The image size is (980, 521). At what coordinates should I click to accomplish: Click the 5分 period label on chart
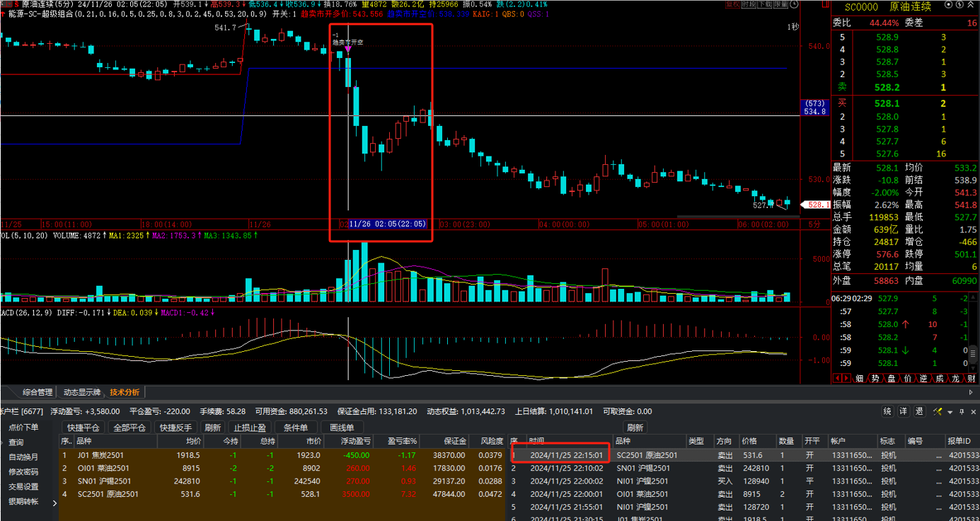814,224
